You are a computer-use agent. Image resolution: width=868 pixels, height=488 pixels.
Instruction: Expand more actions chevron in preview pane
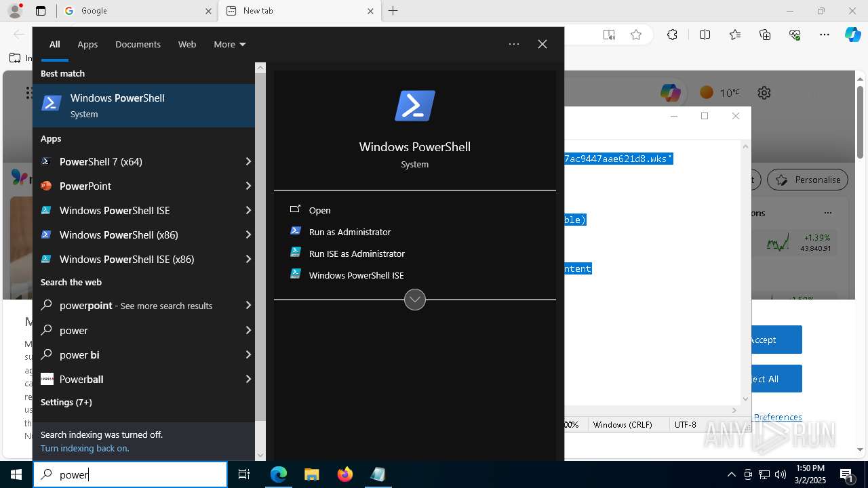coord(415,300)
